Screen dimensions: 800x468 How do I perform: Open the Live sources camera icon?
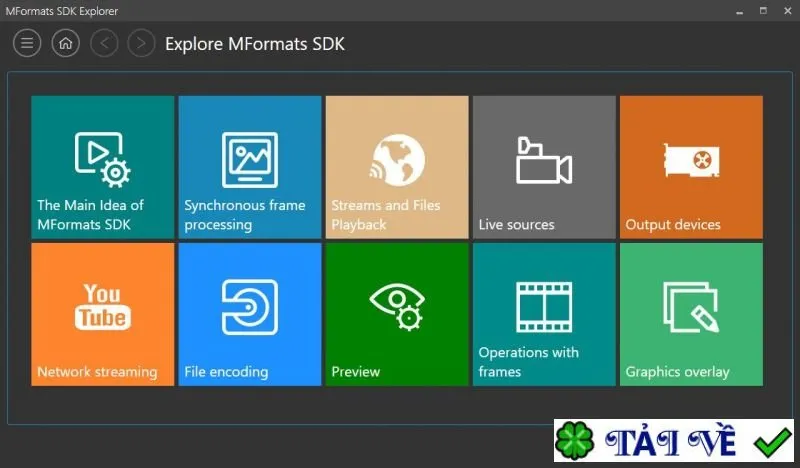coord(544,160)
